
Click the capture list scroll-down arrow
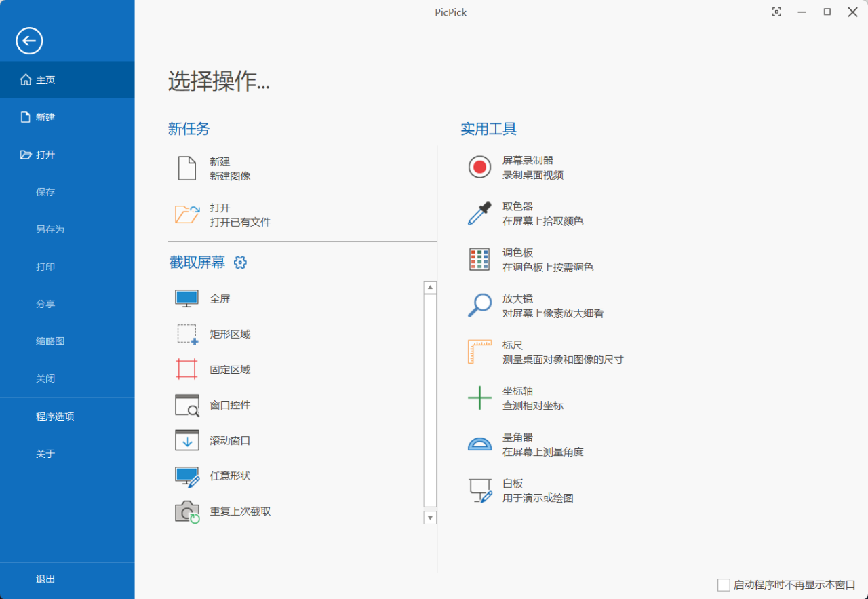point(430,518)
